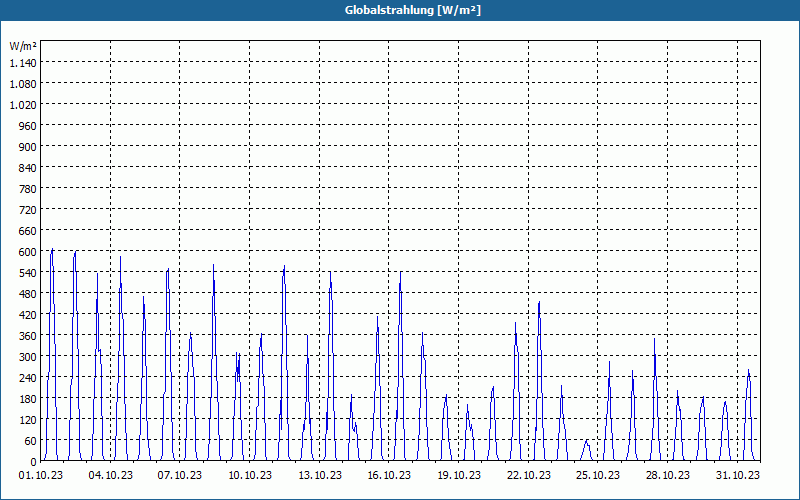Select the 31.10.23 date label

[x=738, y=476]
